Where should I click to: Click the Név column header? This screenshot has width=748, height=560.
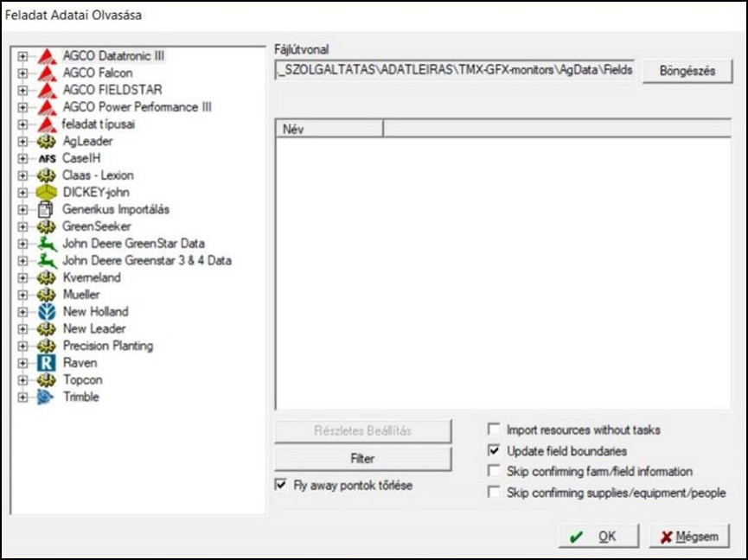(329, 129)
